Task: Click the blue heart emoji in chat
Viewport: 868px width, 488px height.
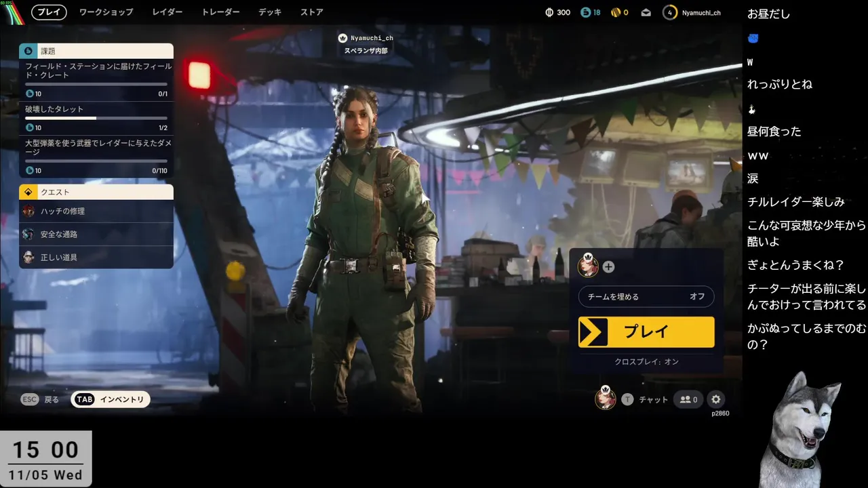Action: pos(753,39)
